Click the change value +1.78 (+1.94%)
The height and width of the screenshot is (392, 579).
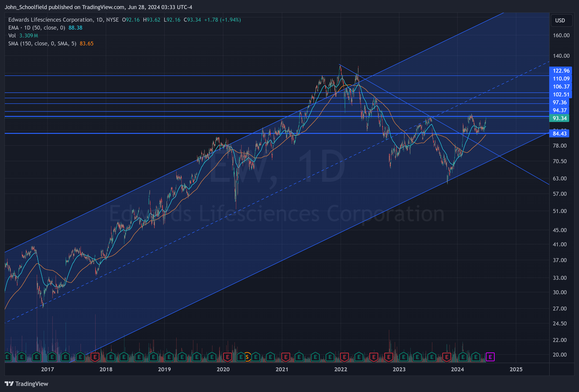pyautogui.click(x=222, y=20)
